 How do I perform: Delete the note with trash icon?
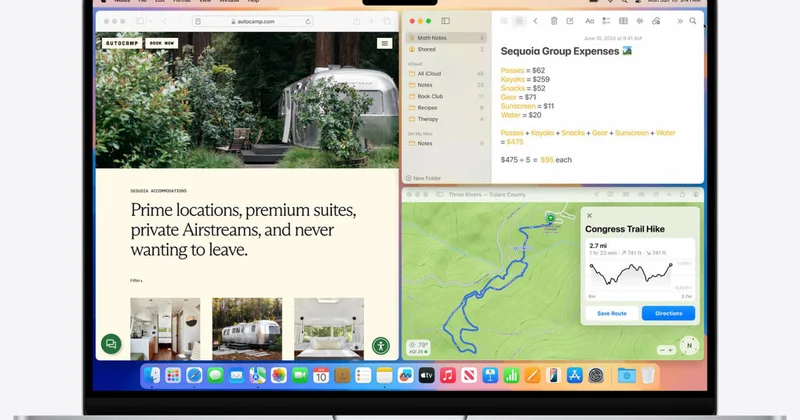click(x=554, y=21)
